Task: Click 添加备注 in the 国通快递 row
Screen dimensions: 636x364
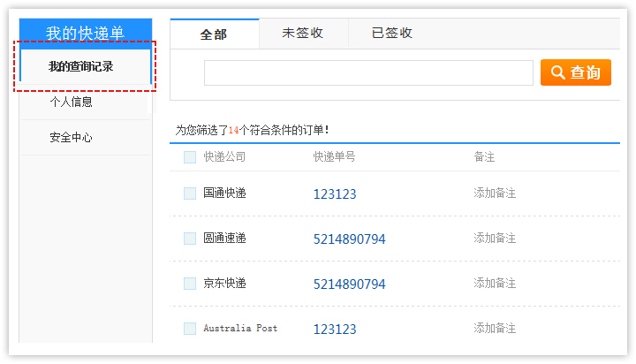Action: point(495,193)
